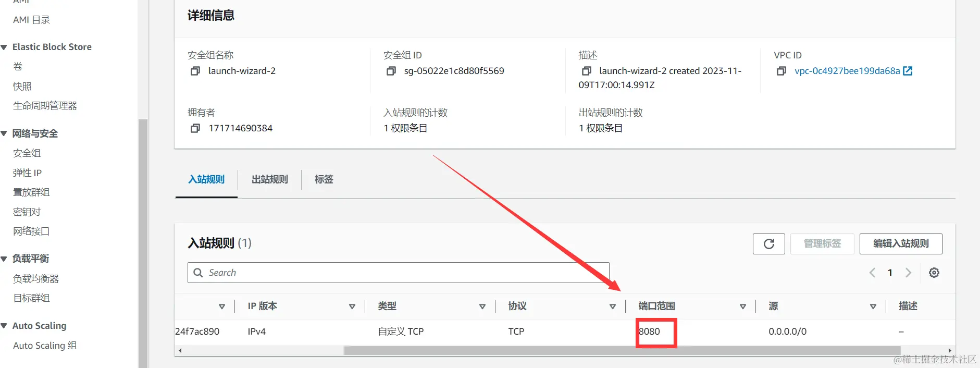Image resolution: width=980 pixels, height=368 pixels.
Task: Copy security group name launch-wizard-2
Action: (x=195, y=71)
